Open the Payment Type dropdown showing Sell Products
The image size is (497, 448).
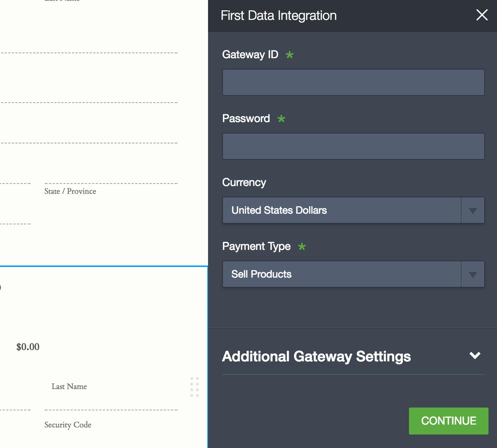point(342,274)
